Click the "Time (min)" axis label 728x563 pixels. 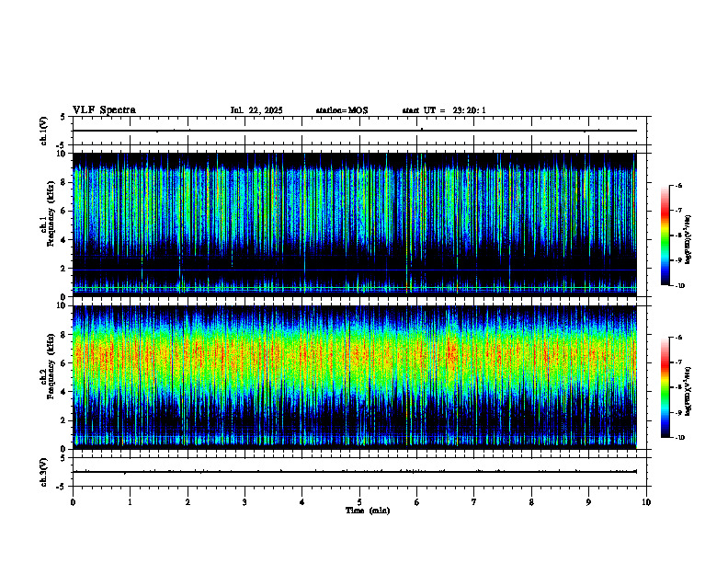pos(368,511)
